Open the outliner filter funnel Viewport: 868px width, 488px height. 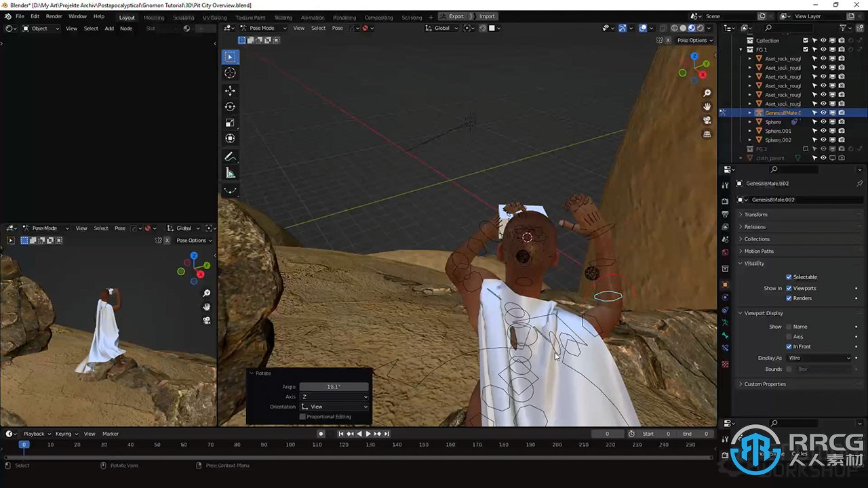pos(844,28)
